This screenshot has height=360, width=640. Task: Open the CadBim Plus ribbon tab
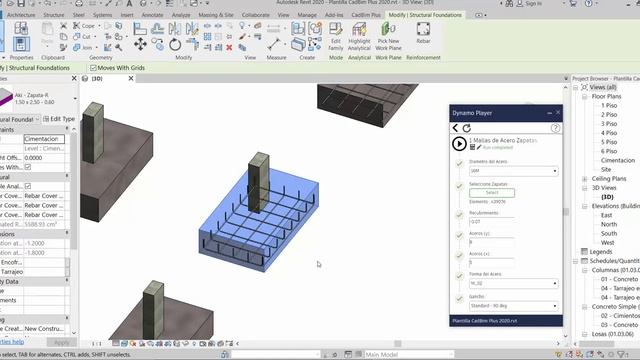tap(366, 15)
